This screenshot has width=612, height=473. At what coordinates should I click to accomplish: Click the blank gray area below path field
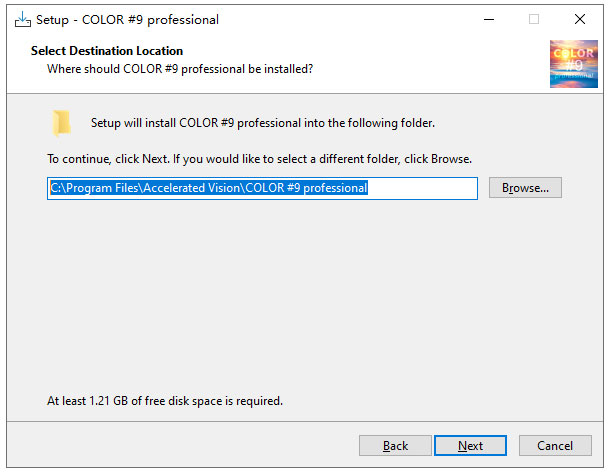pos(304,297)
